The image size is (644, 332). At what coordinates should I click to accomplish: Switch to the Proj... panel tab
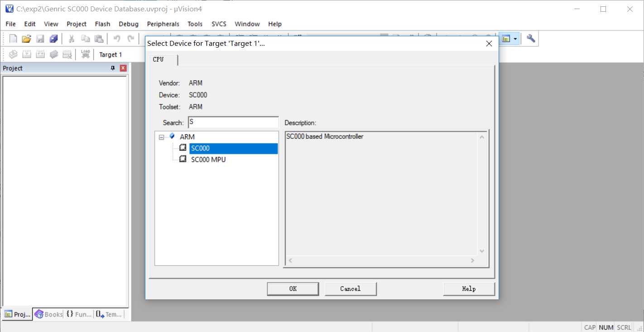[18, 314]
